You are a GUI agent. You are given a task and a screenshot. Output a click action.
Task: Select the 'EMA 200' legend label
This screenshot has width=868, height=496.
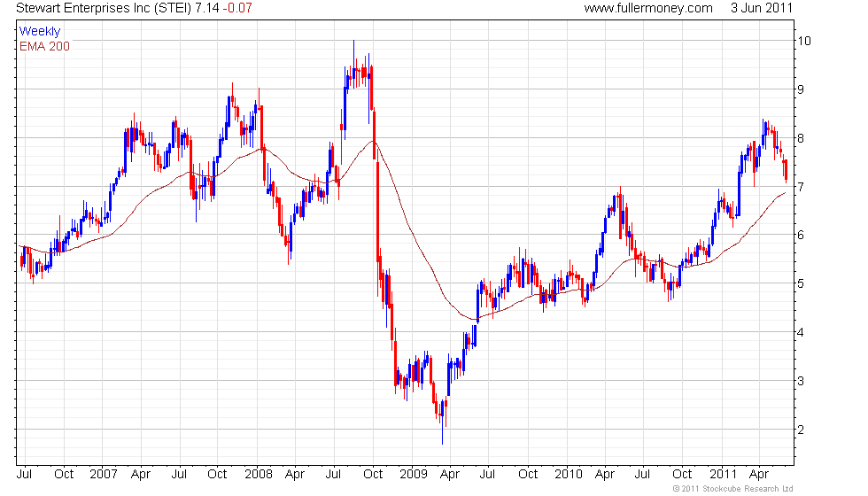coord(44,46)
